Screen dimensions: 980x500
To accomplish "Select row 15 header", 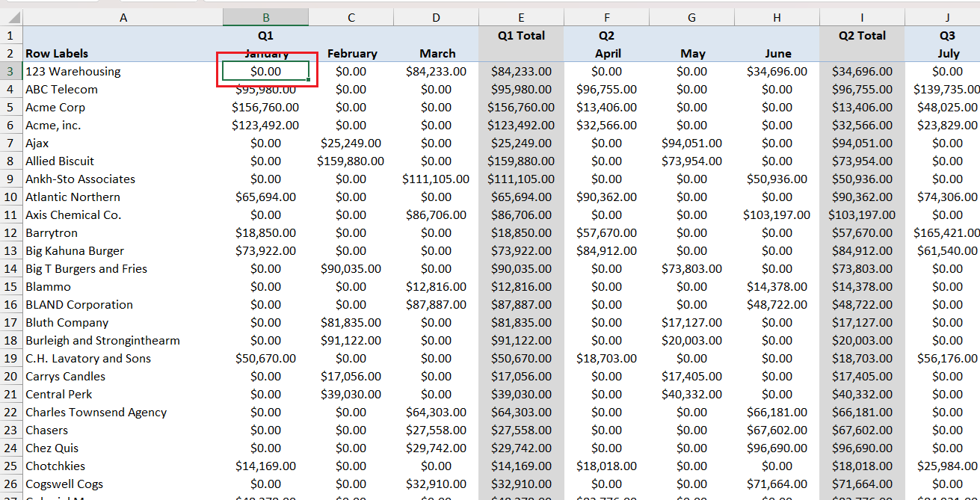I will pos(11,286).
